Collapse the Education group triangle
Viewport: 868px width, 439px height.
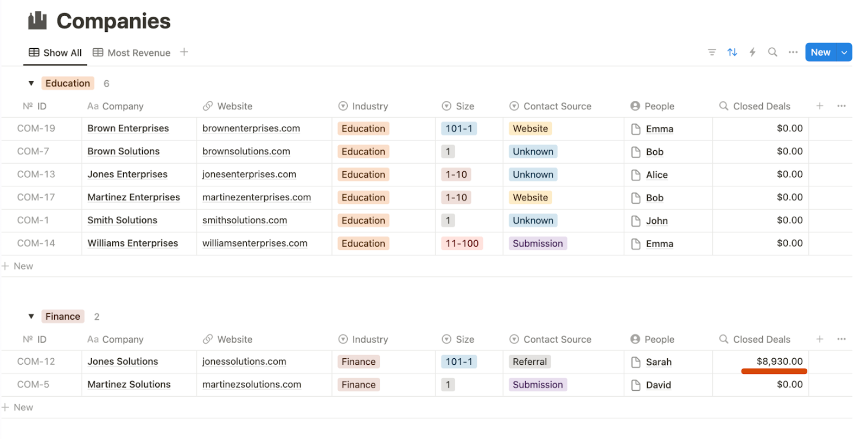pos(31,83)
